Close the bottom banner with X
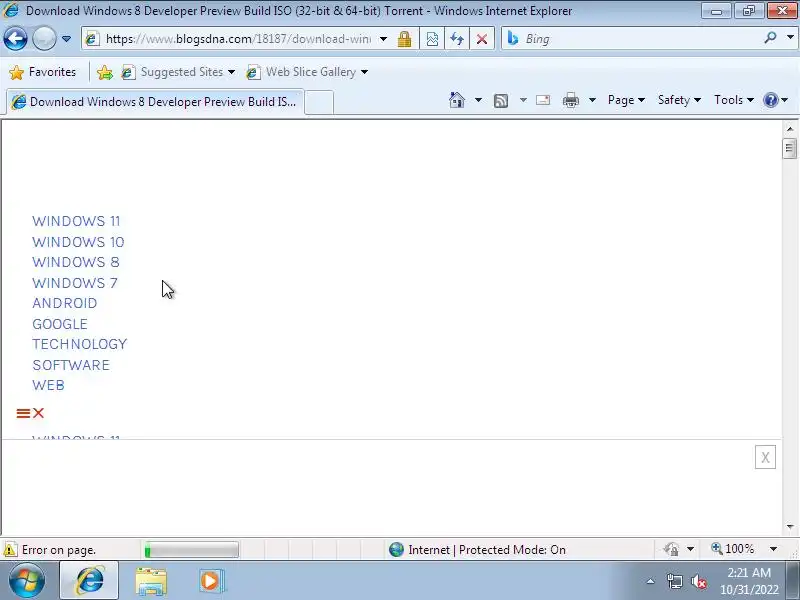Image resolution: width=800 pixels, height=600 pixels. tap(765, 457)
